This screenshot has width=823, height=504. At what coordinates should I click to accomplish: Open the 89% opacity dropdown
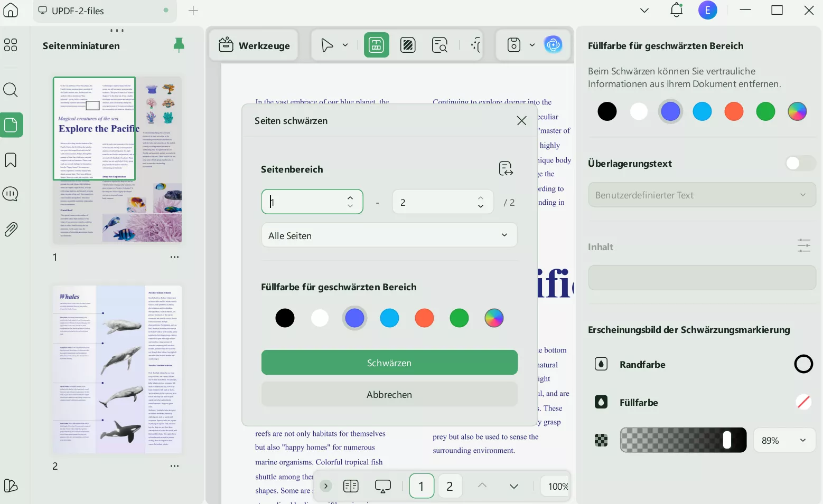[784, 440]
